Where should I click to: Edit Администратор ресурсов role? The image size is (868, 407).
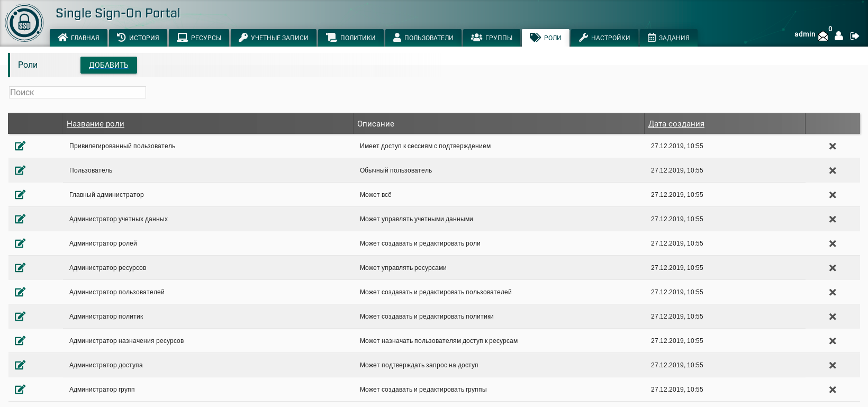[20, 268]
